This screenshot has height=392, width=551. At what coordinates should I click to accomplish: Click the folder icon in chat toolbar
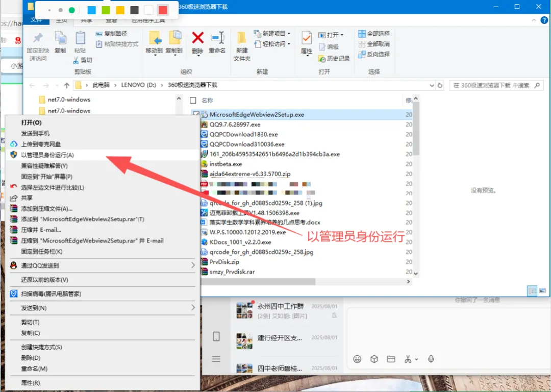[x=391, y=359]
